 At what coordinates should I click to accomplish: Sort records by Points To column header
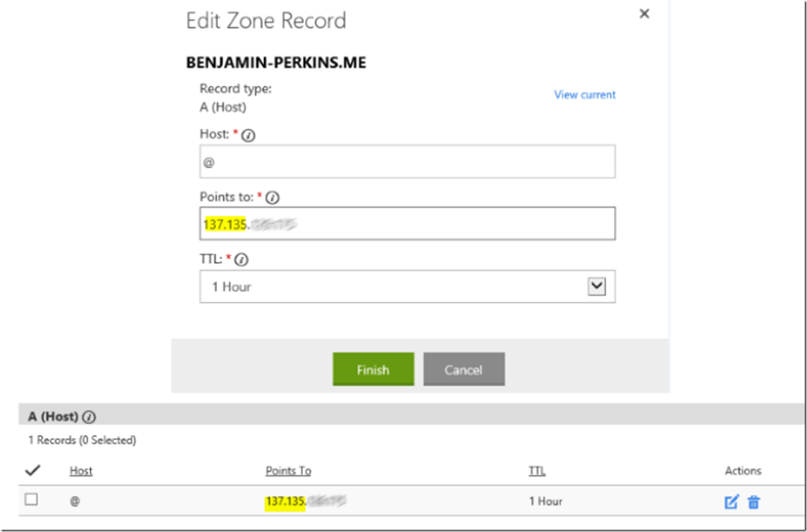(288, 471)
